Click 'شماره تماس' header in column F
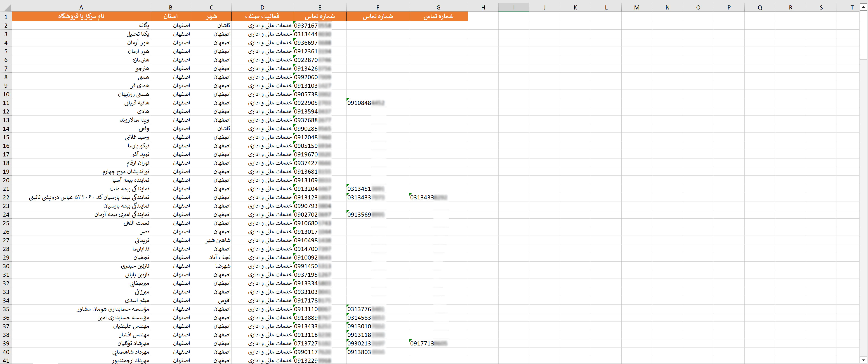The image size is (868, 364). coord(378,16)
